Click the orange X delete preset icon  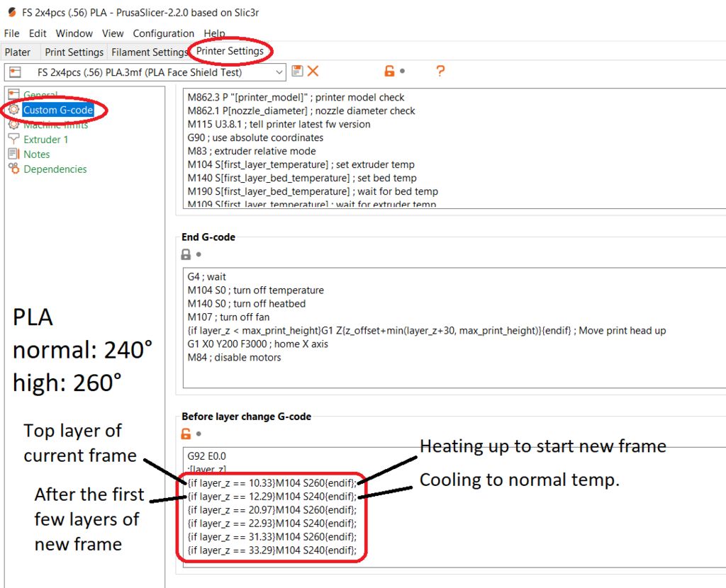click(313, 71)
